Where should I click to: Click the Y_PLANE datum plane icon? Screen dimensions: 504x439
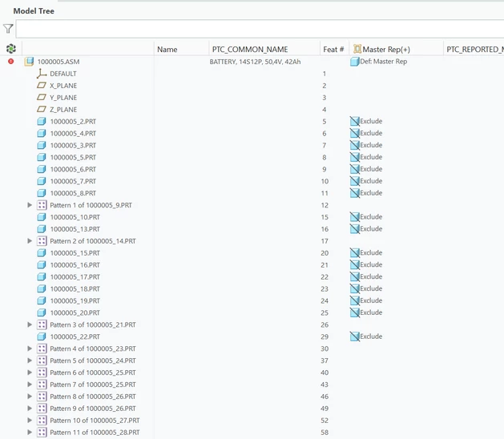click(x=42, y=98)
